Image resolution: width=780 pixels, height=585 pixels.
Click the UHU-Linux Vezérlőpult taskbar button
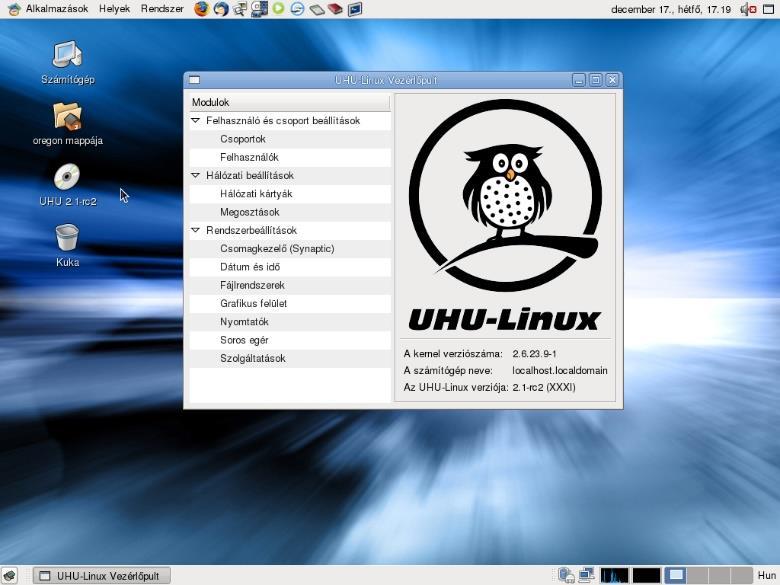pos(102,576)
